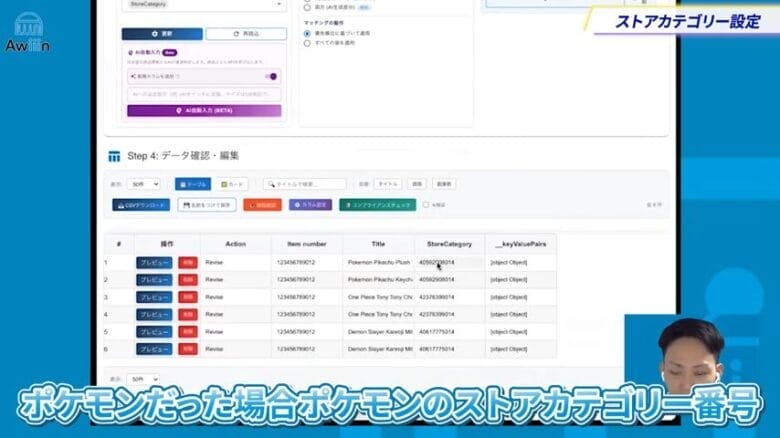Click the orange action button

(x=263, y=205)
